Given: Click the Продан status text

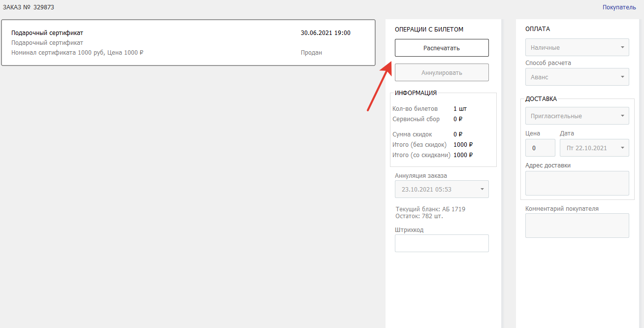Looking at the screenshot, I should 311,53.
